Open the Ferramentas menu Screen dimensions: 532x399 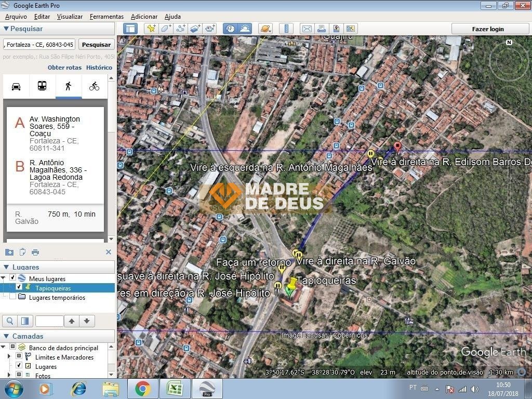(107, 17)
